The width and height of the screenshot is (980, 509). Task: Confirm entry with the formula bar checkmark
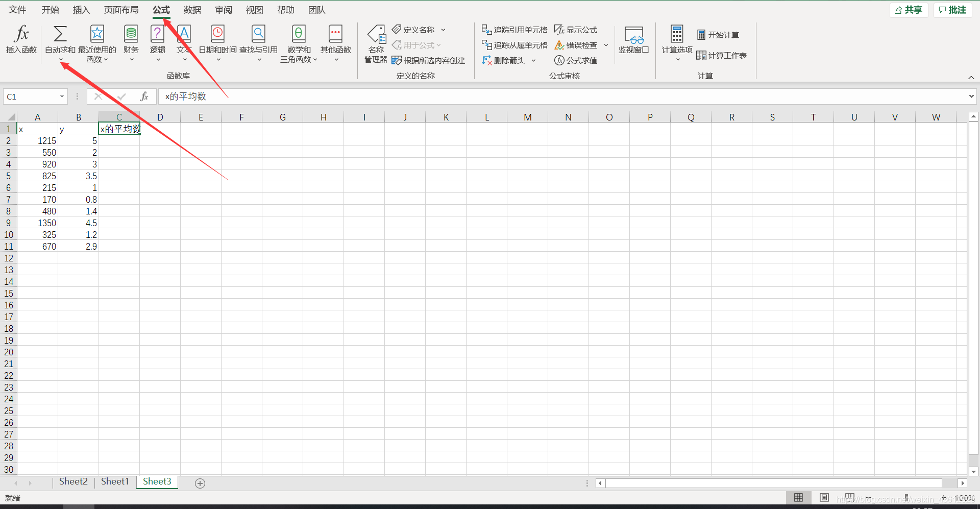point(121,96)
